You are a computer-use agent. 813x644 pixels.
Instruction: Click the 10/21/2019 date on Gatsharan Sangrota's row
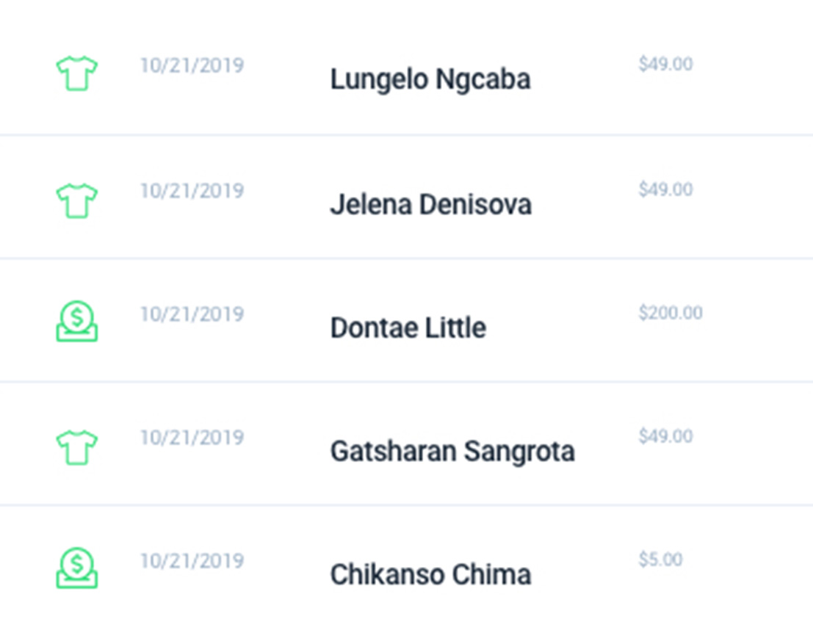pos(192,438)
